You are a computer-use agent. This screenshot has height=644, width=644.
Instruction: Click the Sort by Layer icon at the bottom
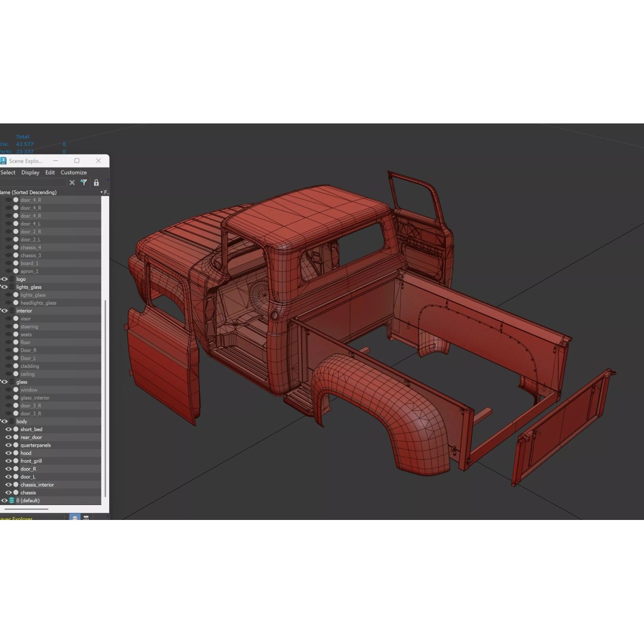75,518
